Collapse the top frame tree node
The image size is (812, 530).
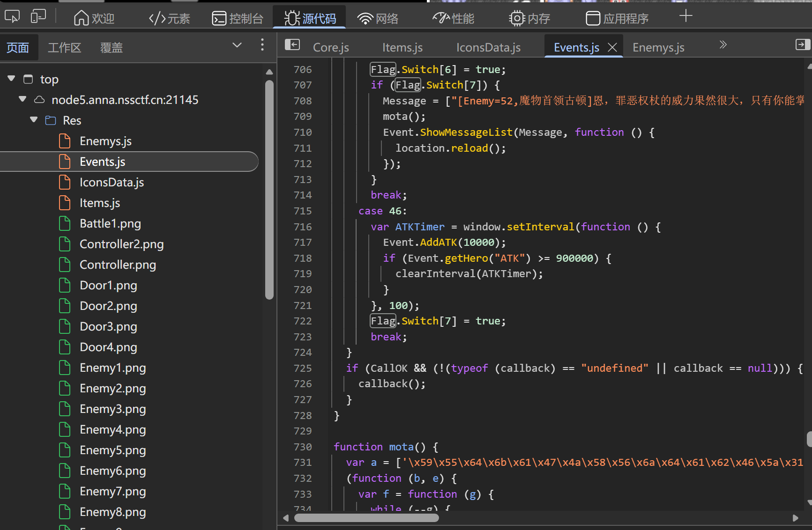click(12, 79)
